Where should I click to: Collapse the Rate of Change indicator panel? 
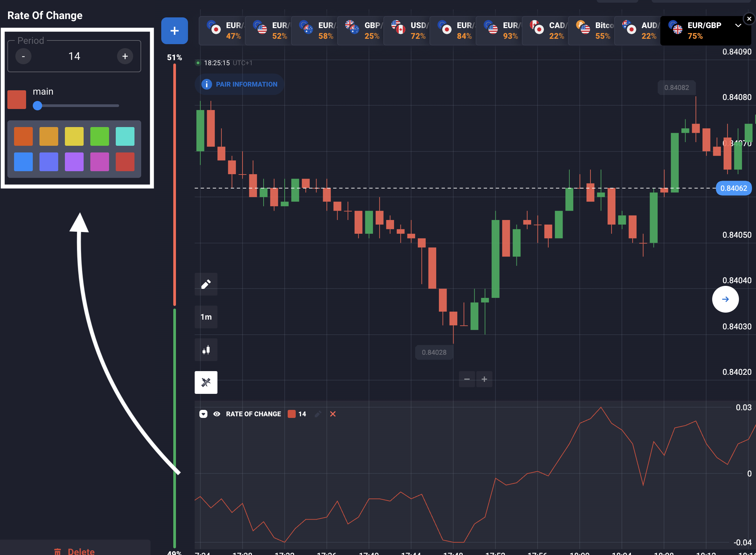tap(203, 414)
